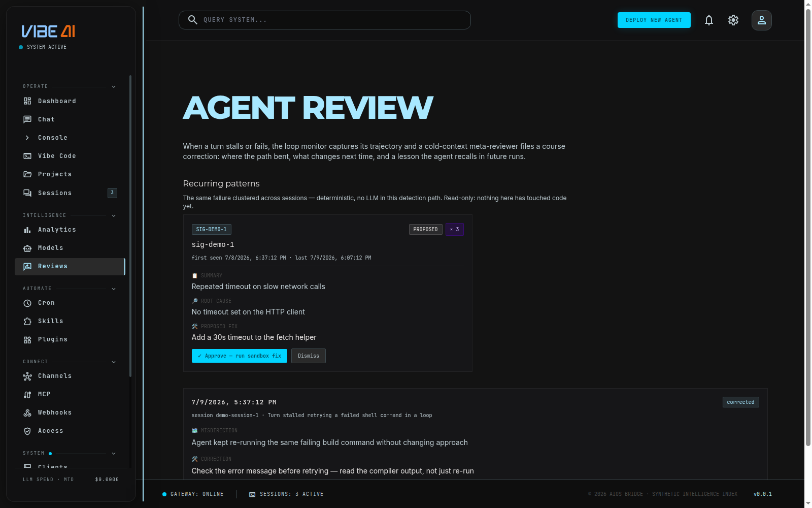The image size is (812, 508).
Task: Click the Sessions icon in sidebar
Action: tap(27, 193)
